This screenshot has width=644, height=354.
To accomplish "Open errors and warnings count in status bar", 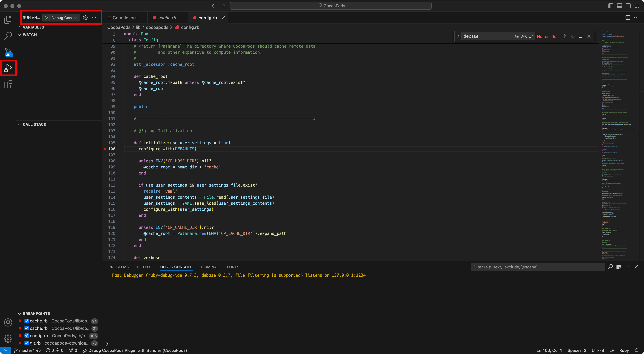I will coord(55,350).
